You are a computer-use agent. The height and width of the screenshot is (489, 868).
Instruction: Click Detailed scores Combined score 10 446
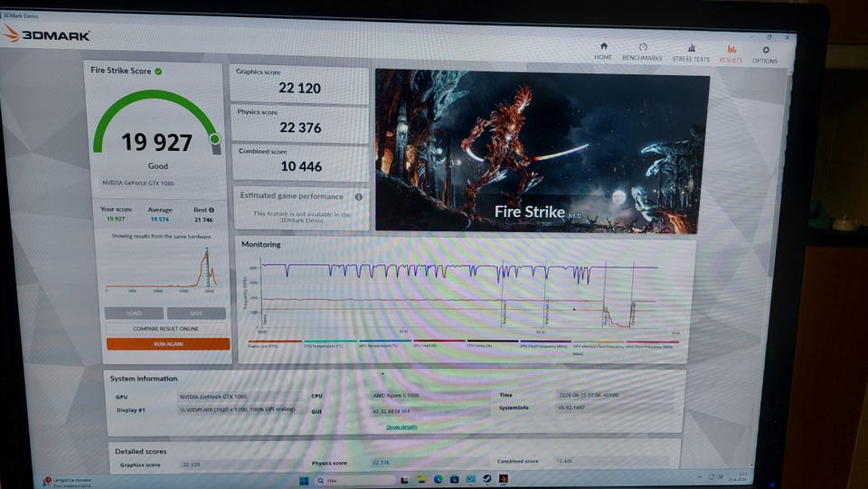coord(612,460)
